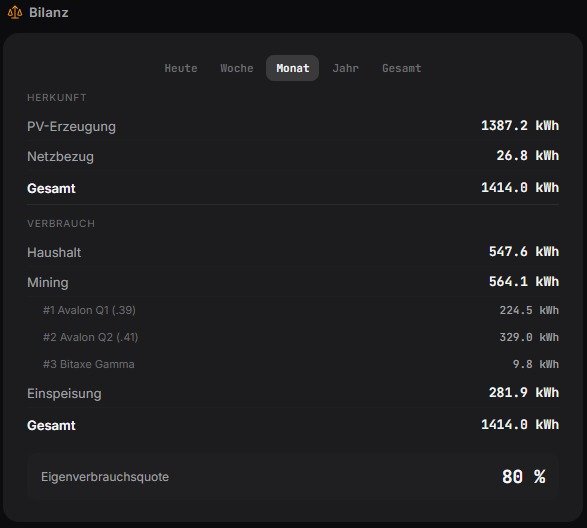587x528 pixels.
Task: Select the #3 Bitaxe Gamma entry
Action: pos(293,364)
